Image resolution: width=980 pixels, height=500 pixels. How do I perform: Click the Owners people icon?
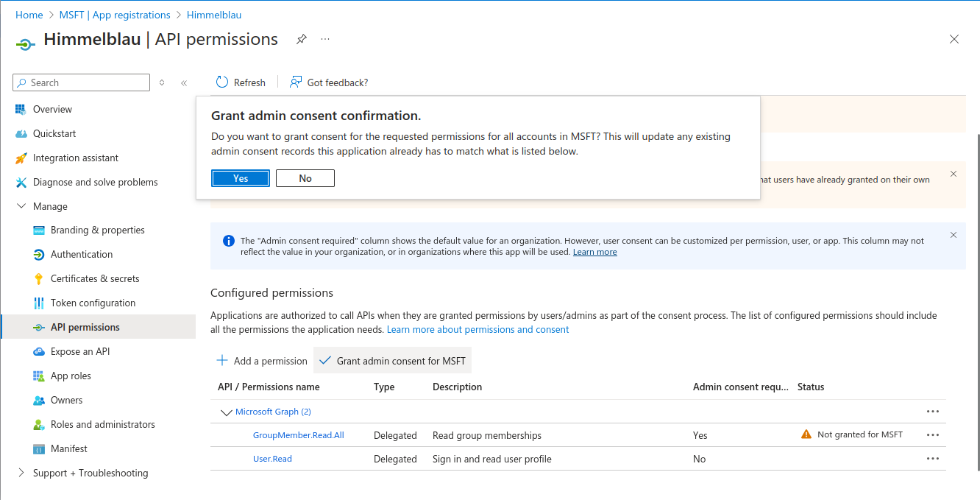click(39, 400)
